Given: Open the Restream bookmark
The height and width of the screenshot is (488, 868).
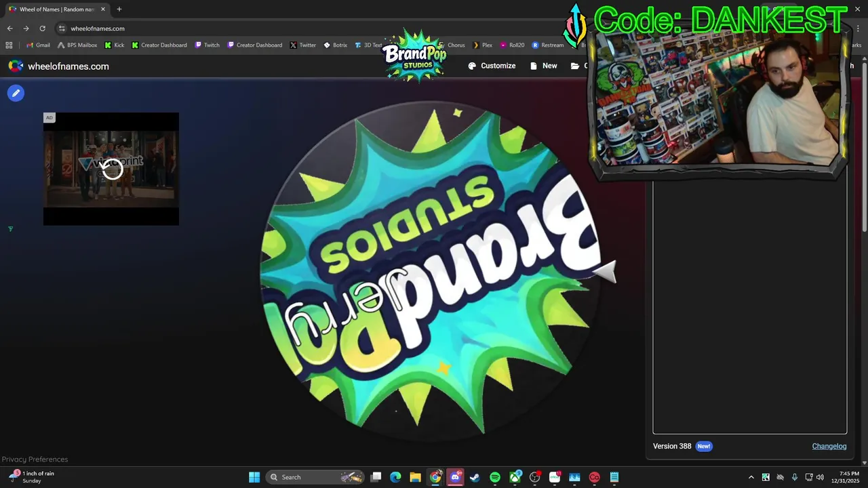Looking at the screenshot, I should (x=548, y=45).
